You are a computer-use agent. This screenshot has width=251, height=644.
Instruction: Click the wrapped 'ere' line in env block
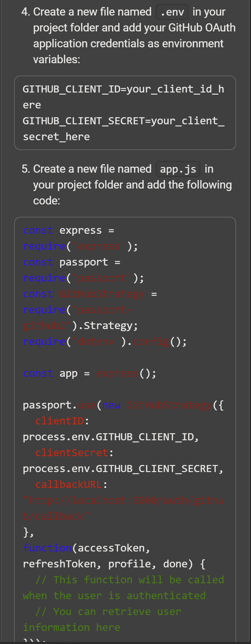[32, 105]
